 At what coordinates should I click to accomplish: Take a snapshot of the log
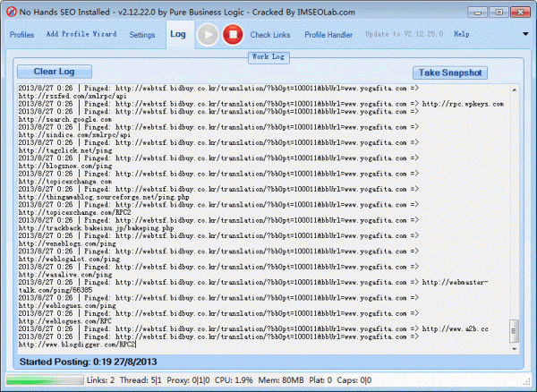coord(450,72)
